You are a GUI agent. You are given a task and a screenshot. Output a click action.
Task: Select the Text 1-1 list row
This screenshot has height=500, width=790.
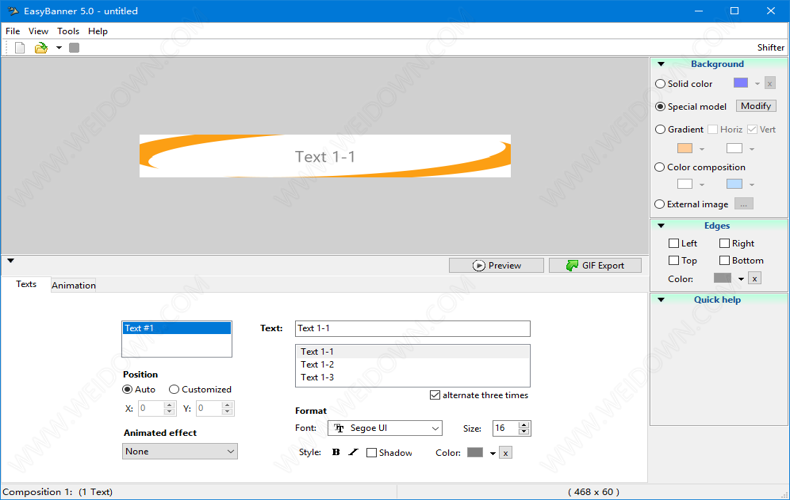(413, 352)
